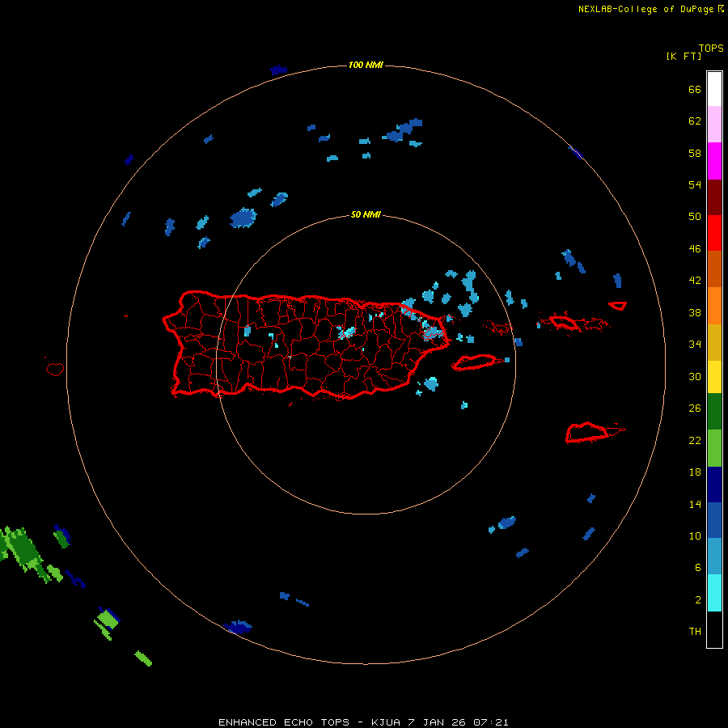The image size is (728, 728).
Task: Click the cyan echo south of eastern Puerto Rico
Action: tap(431, 384)
